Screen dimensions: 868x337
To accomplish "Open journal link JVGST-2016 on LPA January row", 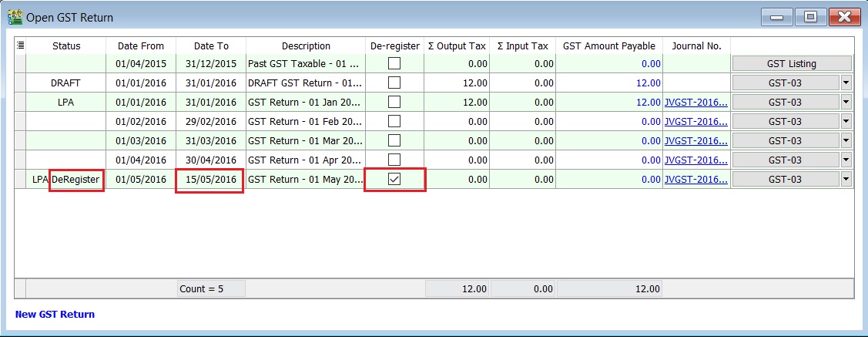I will point(695,102).
